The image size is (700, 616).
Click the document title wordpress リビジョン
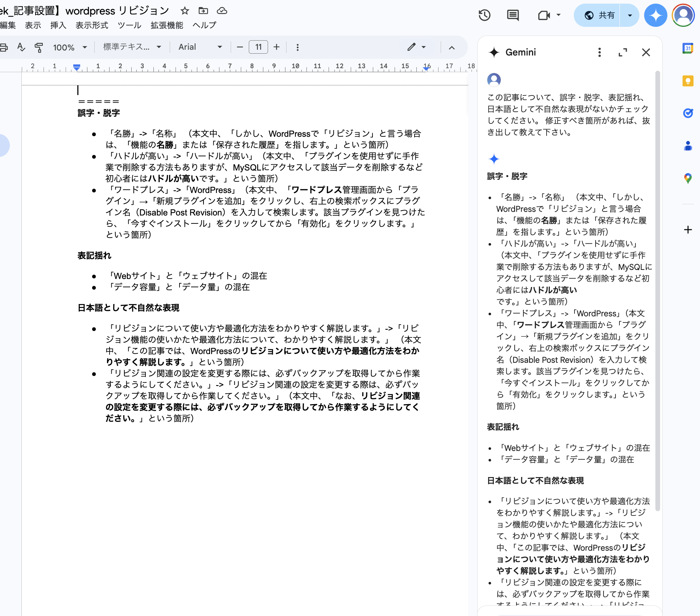[x=118, y=11]
